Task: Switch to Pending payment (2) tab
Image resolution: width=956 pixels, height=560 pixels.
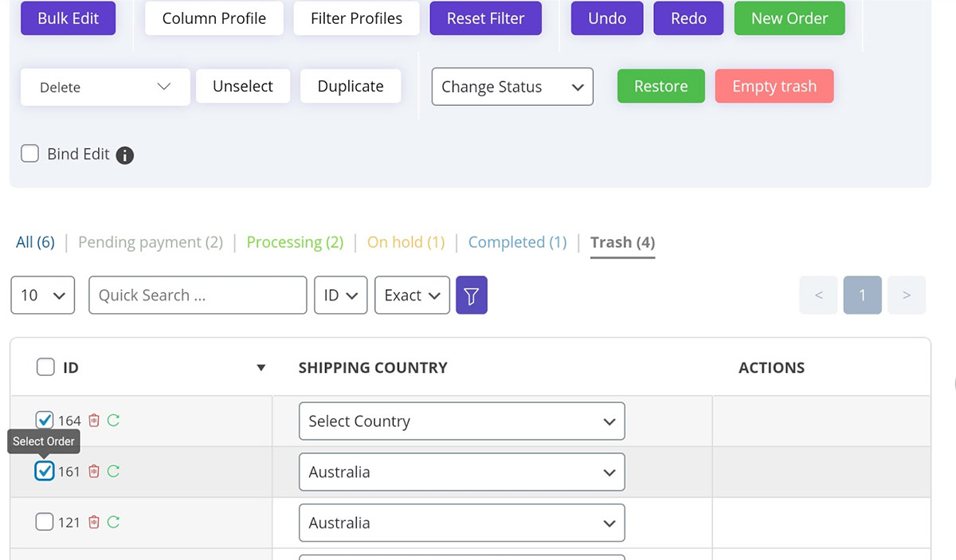Action: (151, 242)
